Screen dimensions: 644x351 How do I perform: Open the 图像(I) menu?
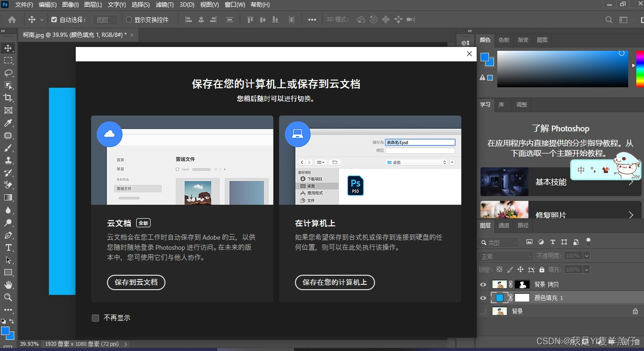70,5
